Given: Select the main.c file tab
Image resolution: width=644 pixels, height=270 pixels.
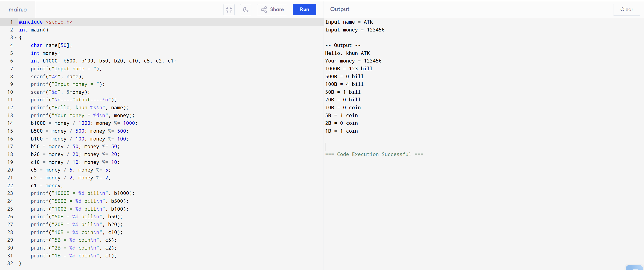Looking at the screenshot, I should pyautogui.click(x=18, y=9).
